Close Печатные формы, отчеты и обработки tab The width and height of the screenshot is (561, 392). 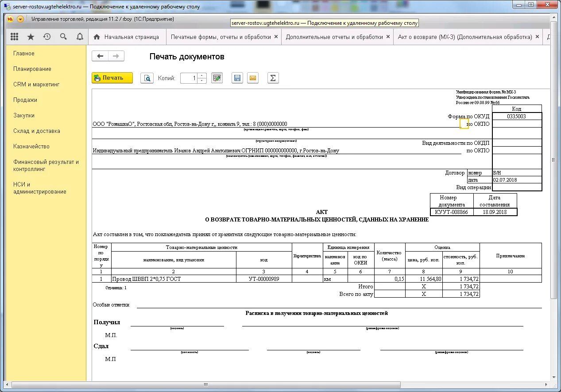[x=276, y=37]
